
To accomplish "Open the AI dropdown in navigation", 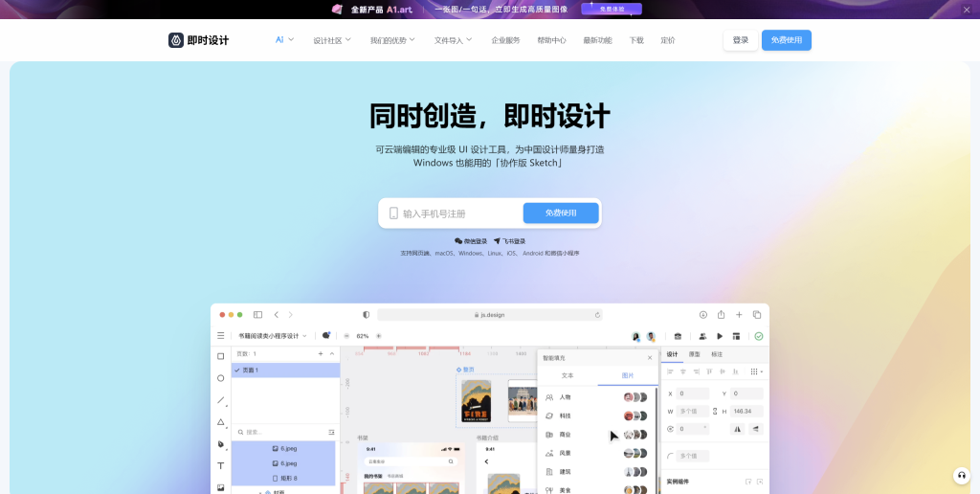I will click(284, 39).
